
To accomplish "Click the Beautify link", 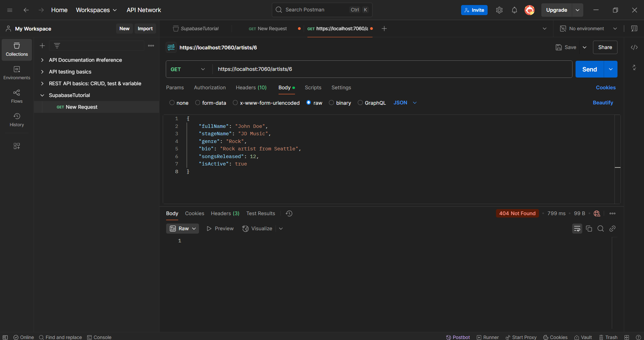I will click(603, 103).
